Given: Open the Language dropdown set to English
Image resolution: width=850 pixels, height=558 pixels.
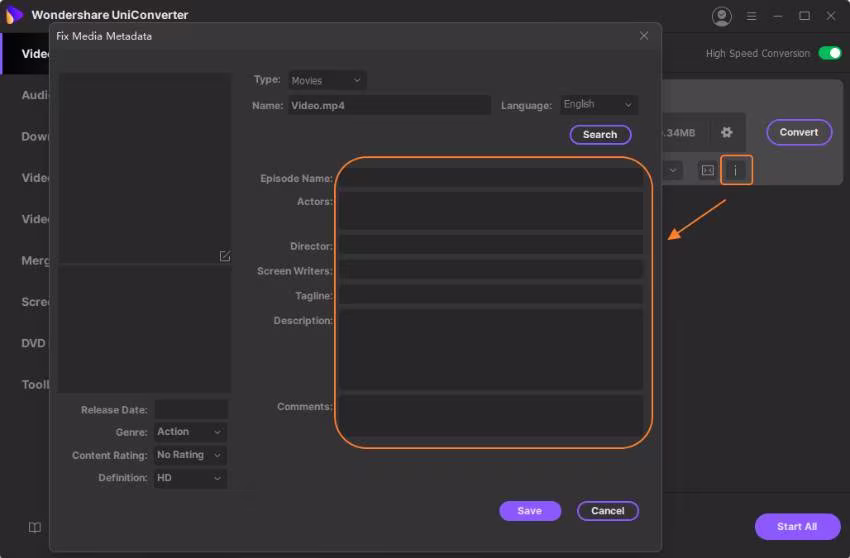Looking at the screenshot, I should tap(598, 104).
